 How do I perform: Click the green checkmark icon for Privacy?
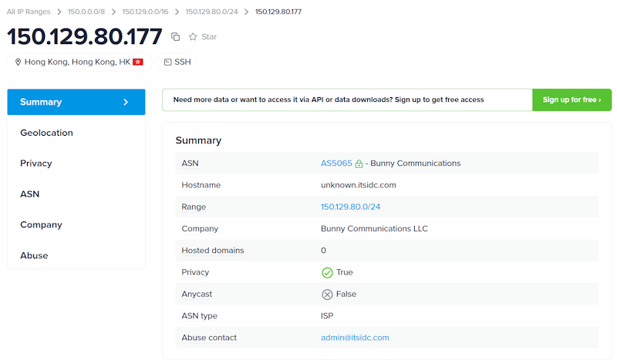327,272
